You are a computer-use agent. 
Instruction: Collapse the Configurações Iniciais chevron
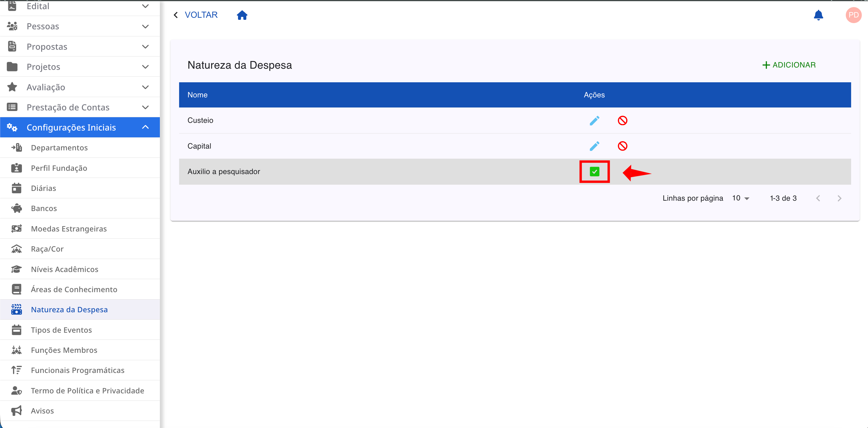[145, 127]
